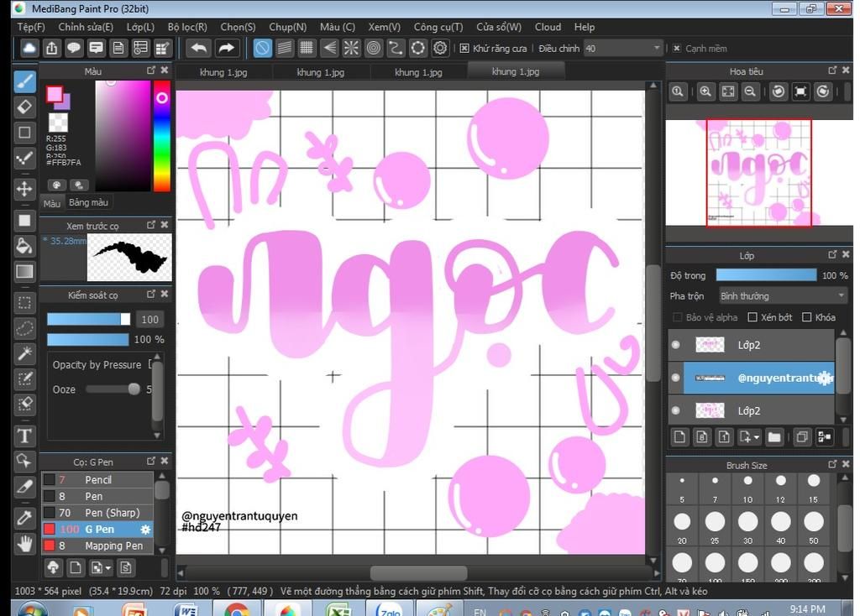Select the Mapping Pen brush

(x=97, y=546)
